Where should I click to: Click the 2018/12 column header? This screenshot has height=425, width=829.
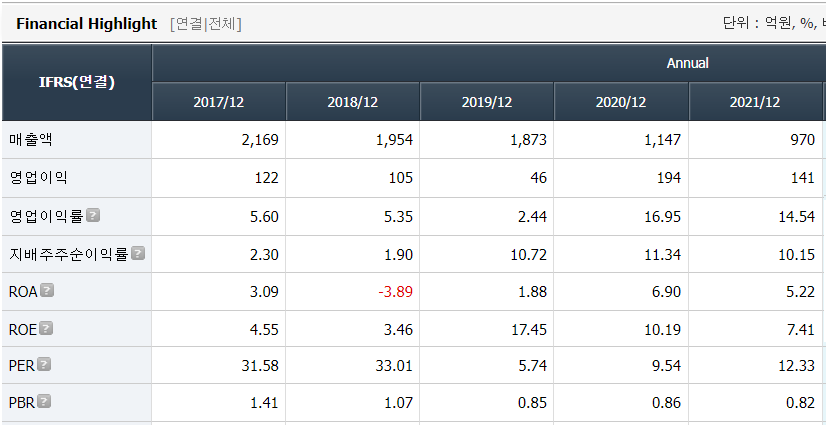(353, 101)
